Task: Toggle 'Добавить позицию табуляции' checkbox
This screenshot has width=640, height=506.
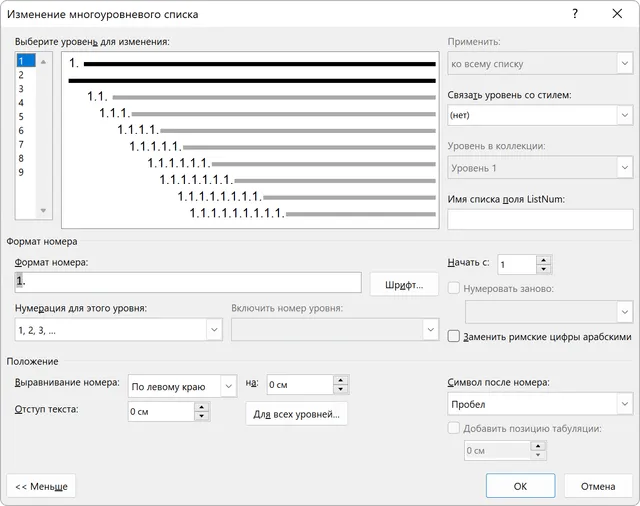Action: click(453, 428)
